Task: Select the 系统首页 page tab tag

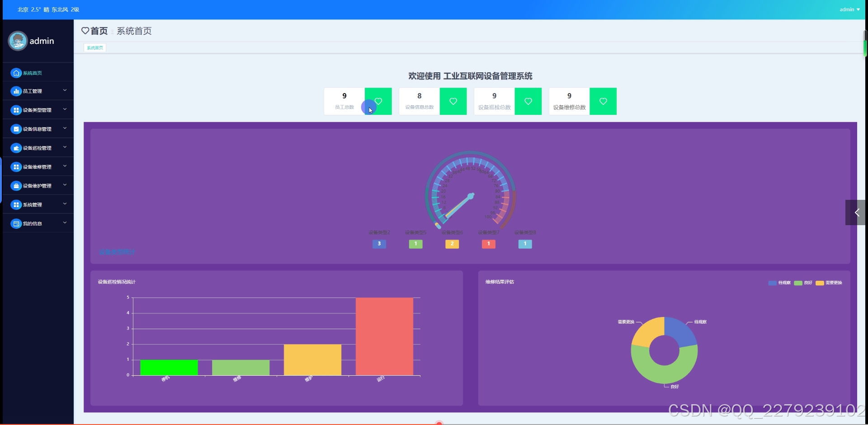Action: tap(95, 48)
